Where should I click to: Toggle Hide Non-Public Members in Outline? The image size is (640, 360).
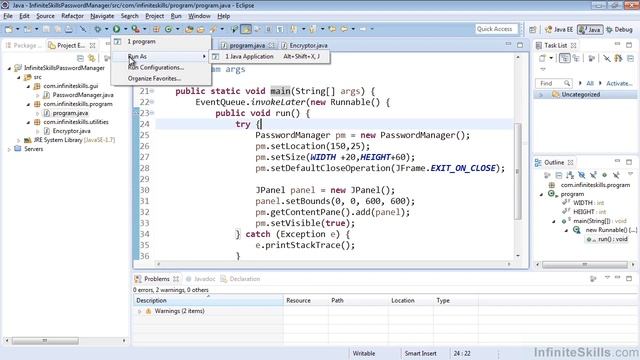tap(604, 175)
